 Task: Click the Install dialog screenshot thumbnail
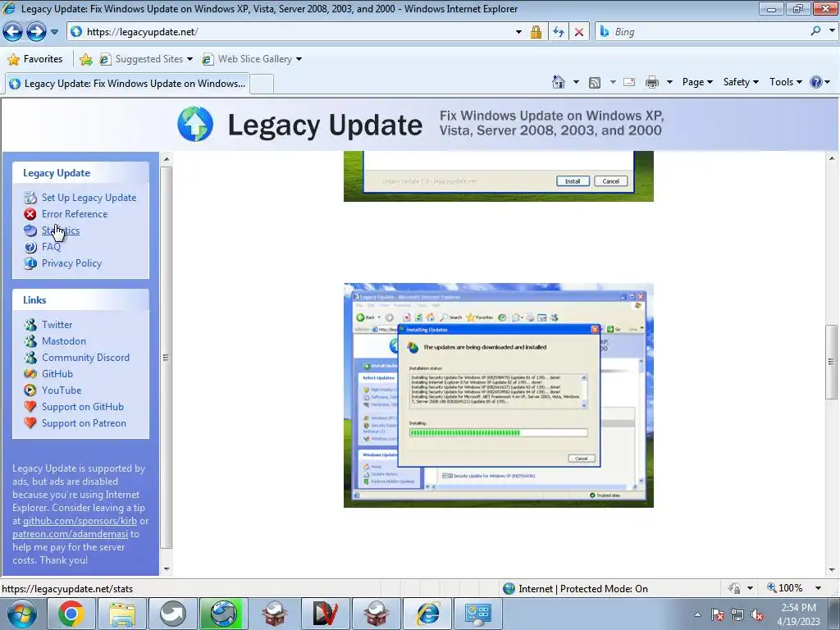tap(498, 176)
